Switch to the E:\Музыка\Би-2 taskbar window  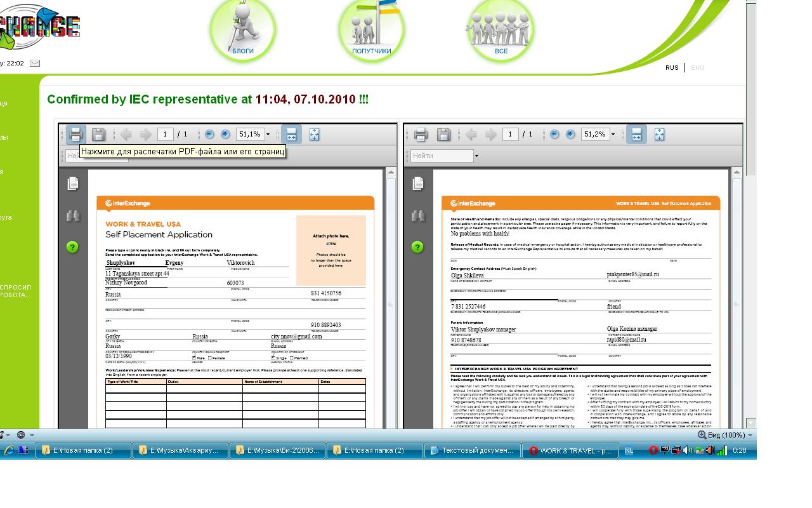coord(277,450)
